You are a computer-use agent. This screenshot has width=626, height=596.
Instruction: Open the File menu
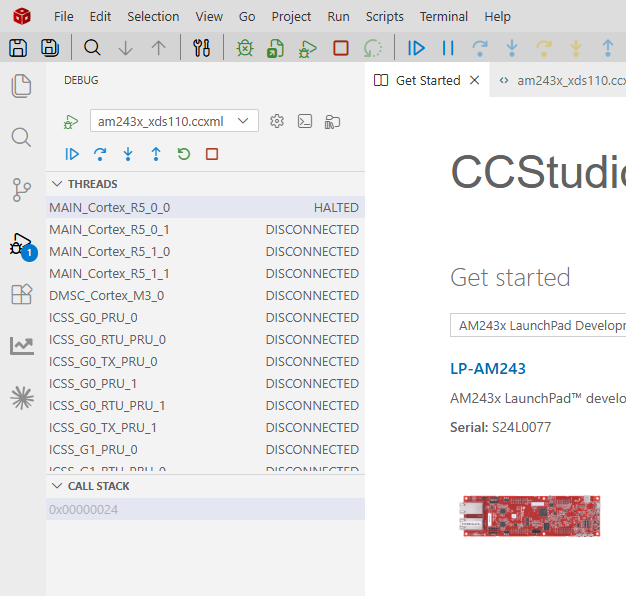(64, 16)
